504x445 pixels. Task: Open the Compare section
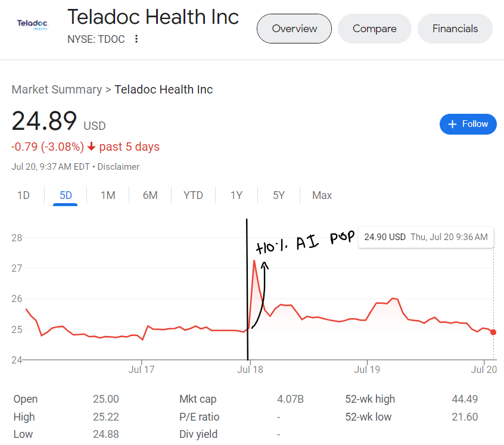(x=374, y=28)
